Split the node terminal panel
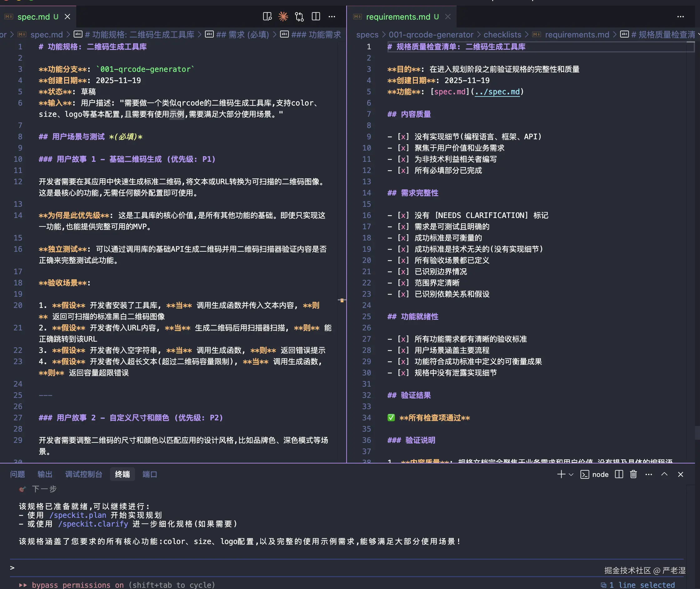 pos(619,474)
